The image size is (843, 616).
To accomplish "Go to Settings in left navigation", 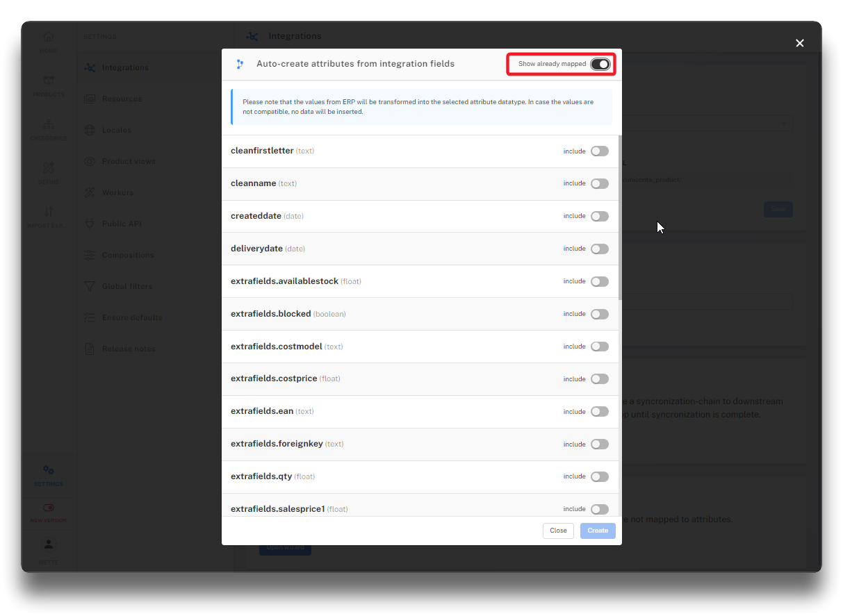I will [49, 474].
